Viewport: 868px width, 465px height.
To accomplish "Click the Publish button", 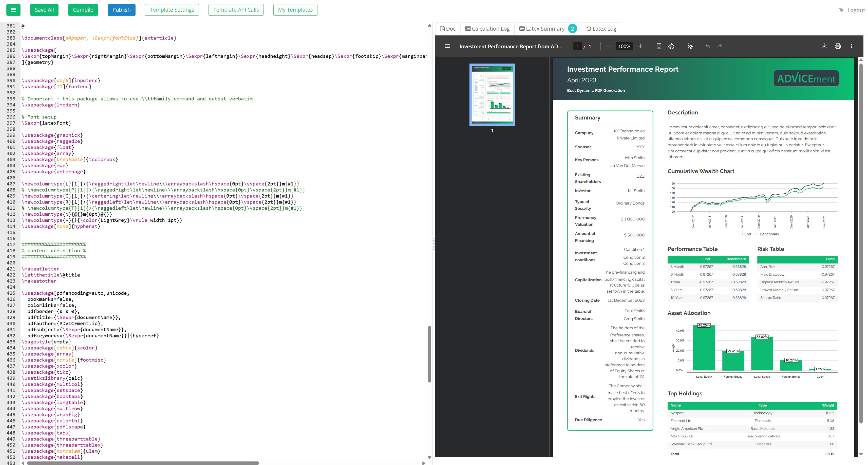I will (121, 10).
